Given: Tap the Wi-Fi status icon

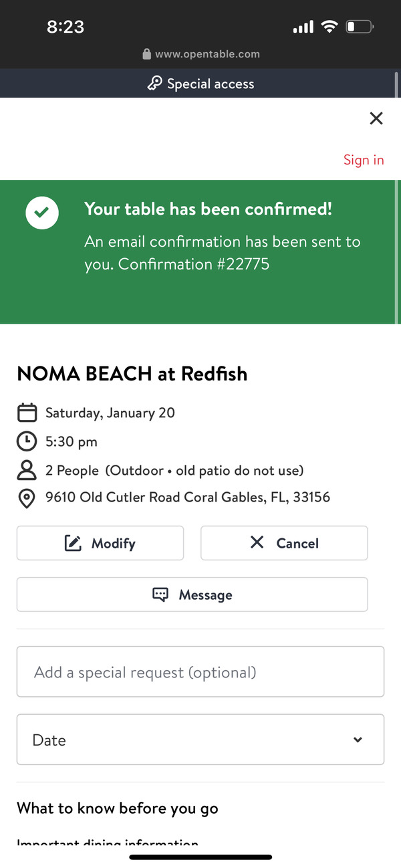Looking at the screenshot, I should coord(329,27).
